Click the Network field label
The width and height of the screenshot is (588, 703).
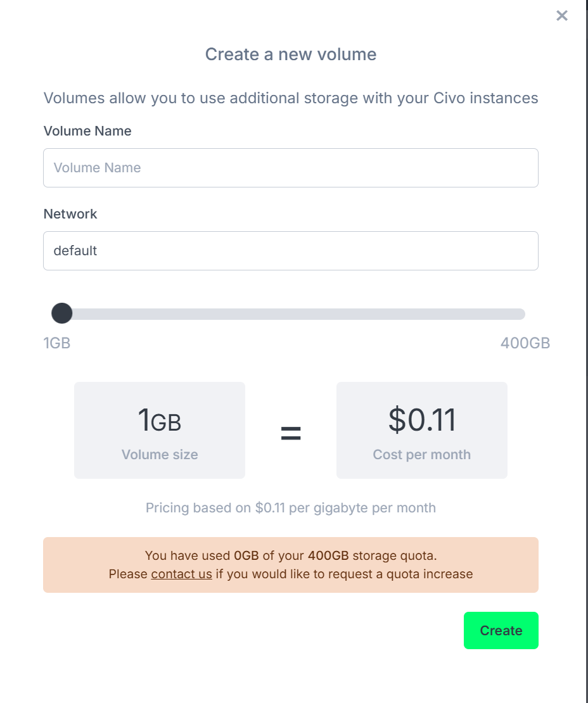(x=70, y=214)
